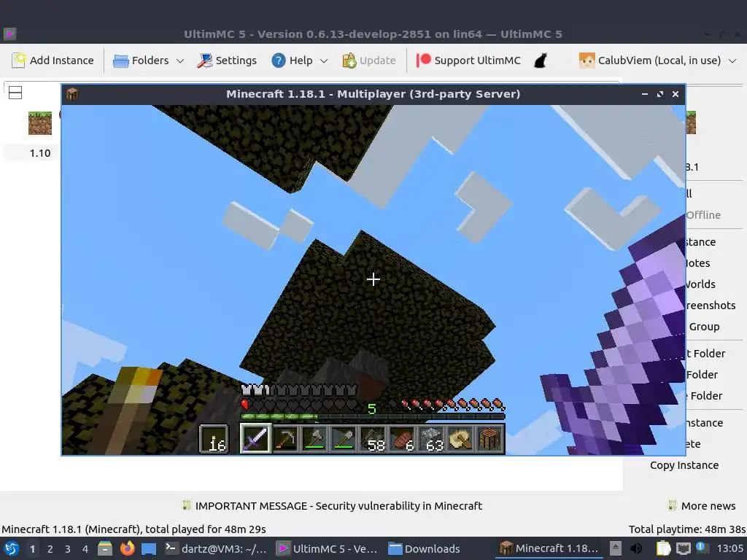The width and height of the screenshot is (747, 560).
Task: Click the Add Instance toolbar button
Action: [53, 61]
